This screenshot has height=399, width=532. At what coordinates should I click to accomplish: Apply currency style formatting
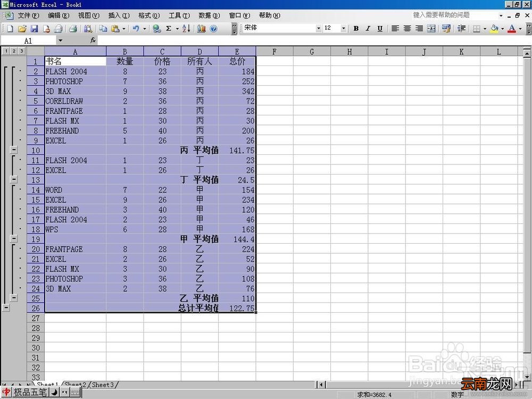tap(446, 29)
